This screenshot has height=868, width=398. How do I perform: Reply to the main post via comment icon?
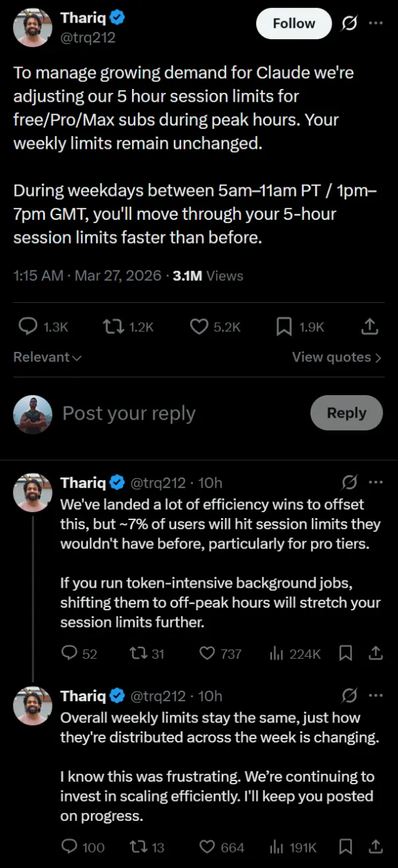[x=27, y=326]
